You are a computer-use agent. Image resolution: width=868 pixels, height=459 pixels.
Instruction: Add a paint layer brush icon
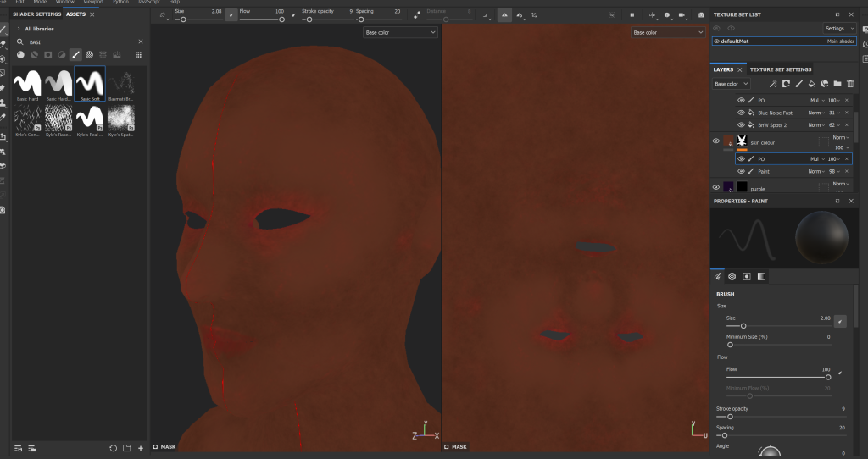pos(798,84)
